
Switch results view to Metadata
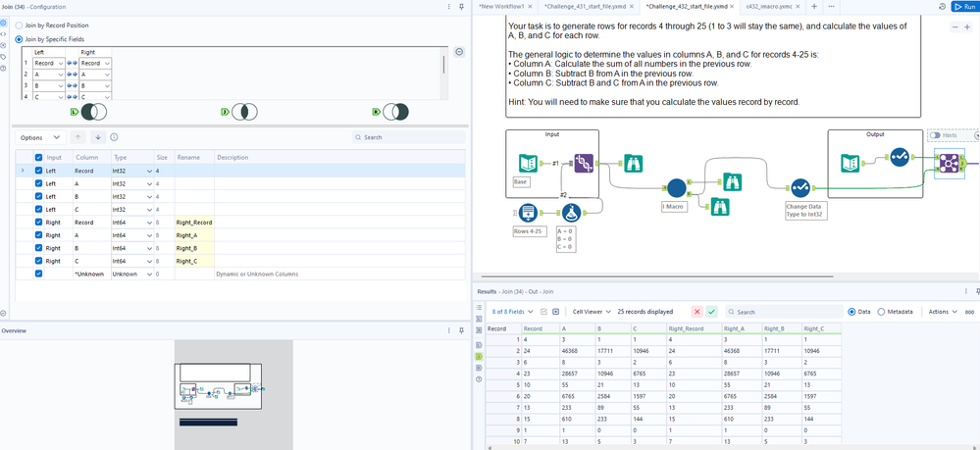(x=883, y=312)
